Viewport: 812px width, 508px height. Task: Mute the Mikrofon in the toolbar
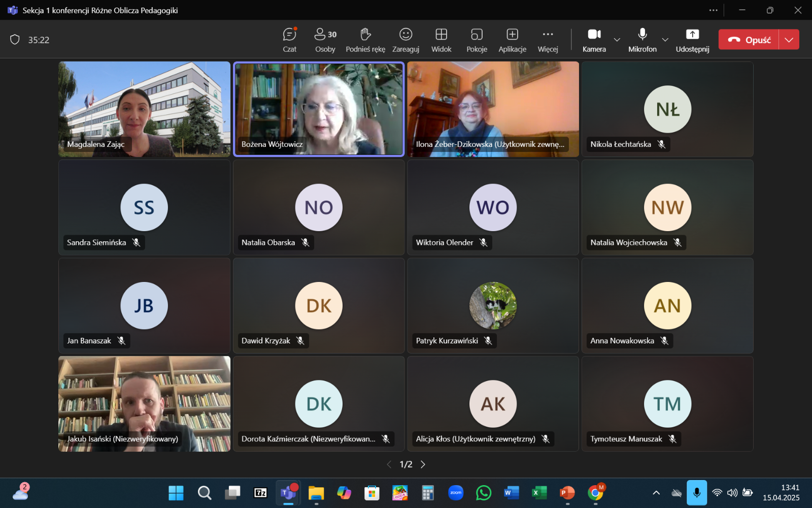pyautogui.click(x=642, y=40)
